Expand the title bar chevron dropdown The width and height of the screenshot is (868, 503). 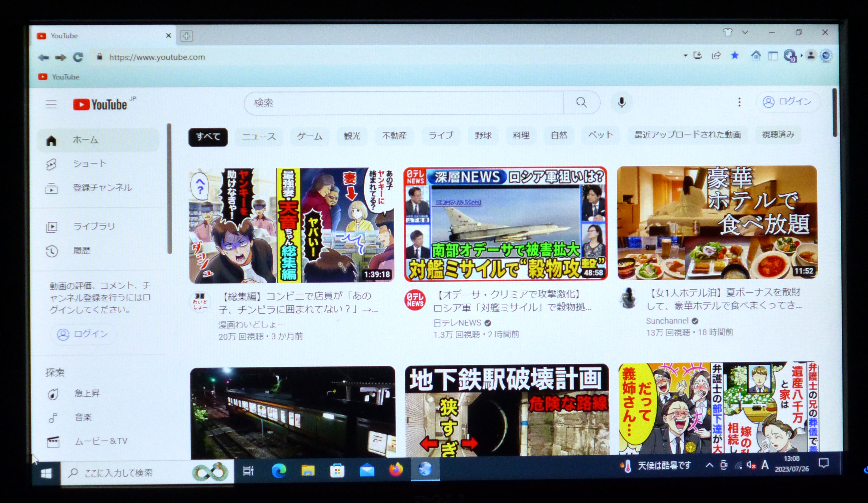click(x=745, y=32)
